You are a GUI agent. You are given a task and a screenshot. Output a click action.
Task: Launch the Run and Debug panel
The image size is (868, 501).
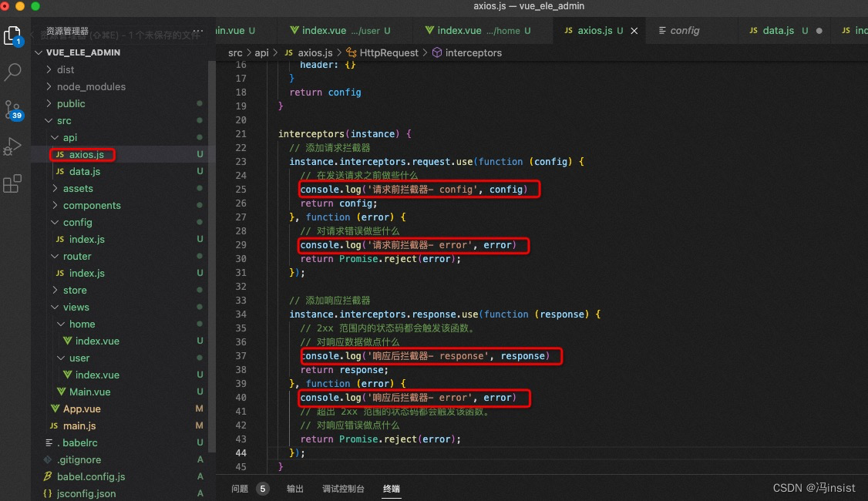coord(14,146)
